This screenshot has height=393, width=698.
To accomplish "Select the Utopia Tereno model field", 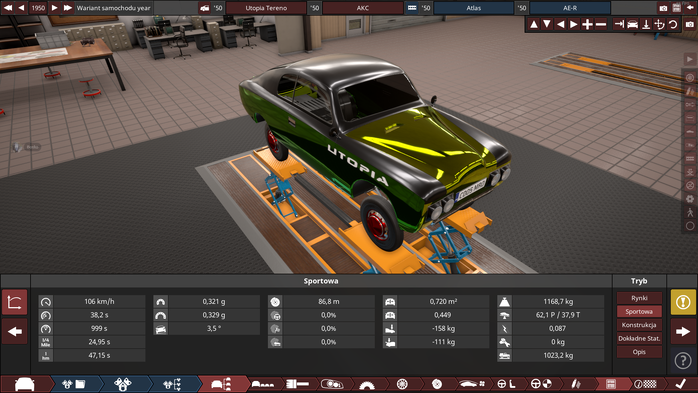I will click(266, 8).
